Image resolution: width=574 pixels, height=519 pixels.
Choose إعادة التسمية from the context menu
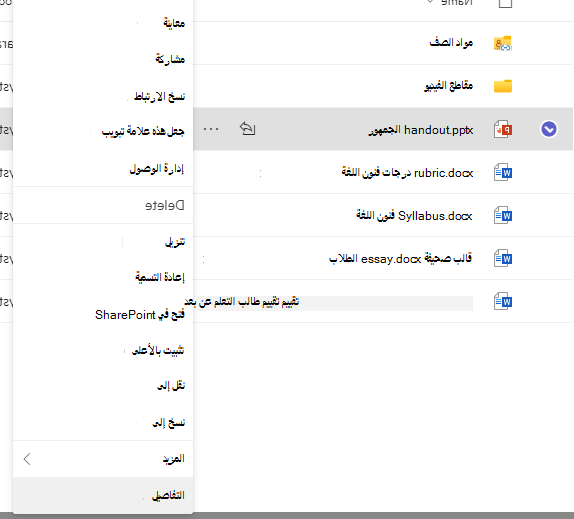[x=103, y=277]
